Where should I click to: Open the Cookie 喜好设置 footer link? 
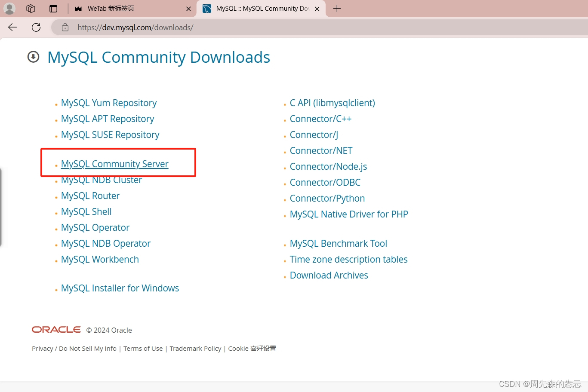click(252, 349)
